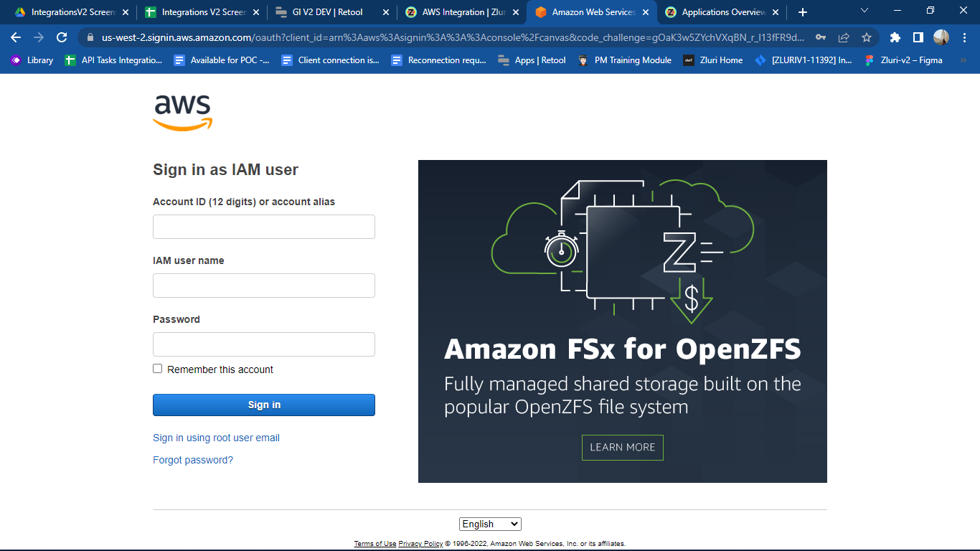Screen dimensions: 980x551
Task: Bookmark this page with the star icon
Action: click(x=867, y=37)
